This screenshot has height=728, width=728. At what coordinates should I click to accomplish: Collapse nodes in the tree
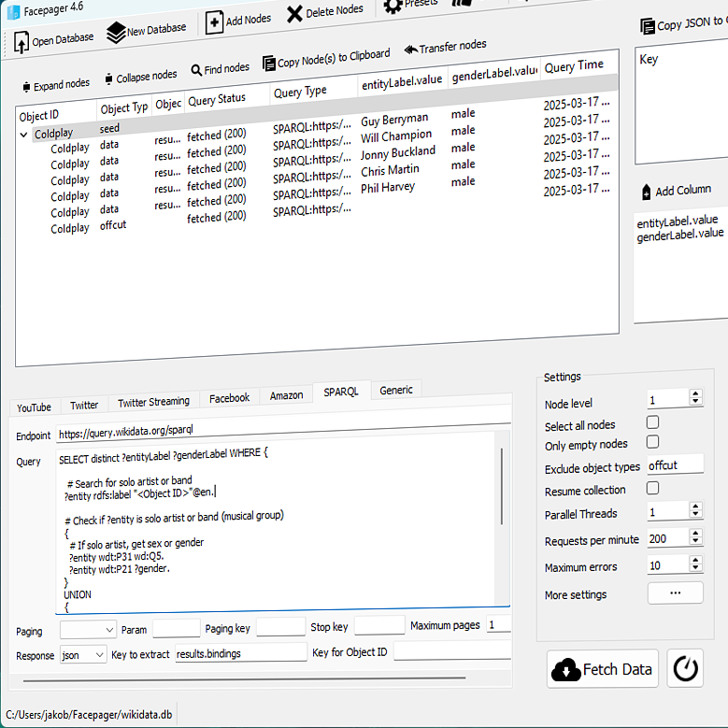tap(108, 79)
